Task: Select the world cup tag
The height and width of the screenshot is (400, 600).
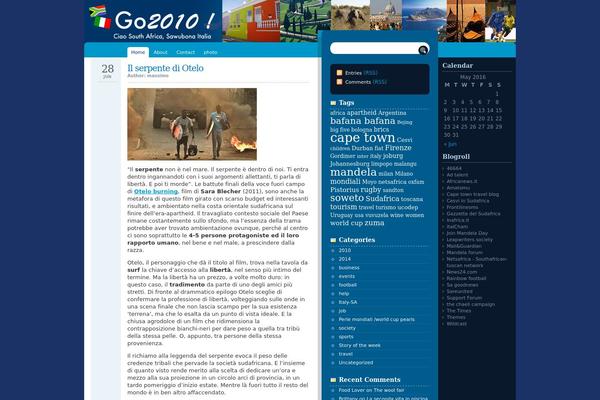Action: click(346, 223)
